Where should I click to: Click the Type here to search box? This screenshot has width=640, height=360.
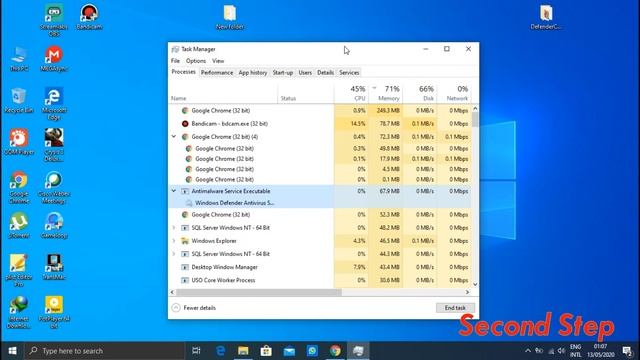[x=104, y=351]
